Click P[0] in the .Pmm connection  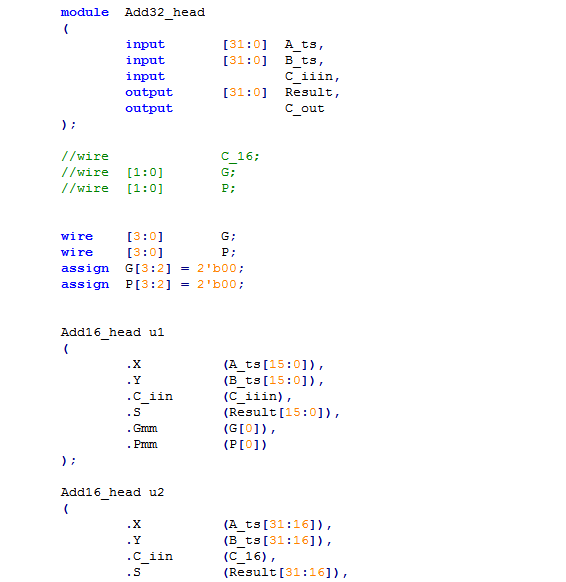pyautogui.click(x=245, y=444)
